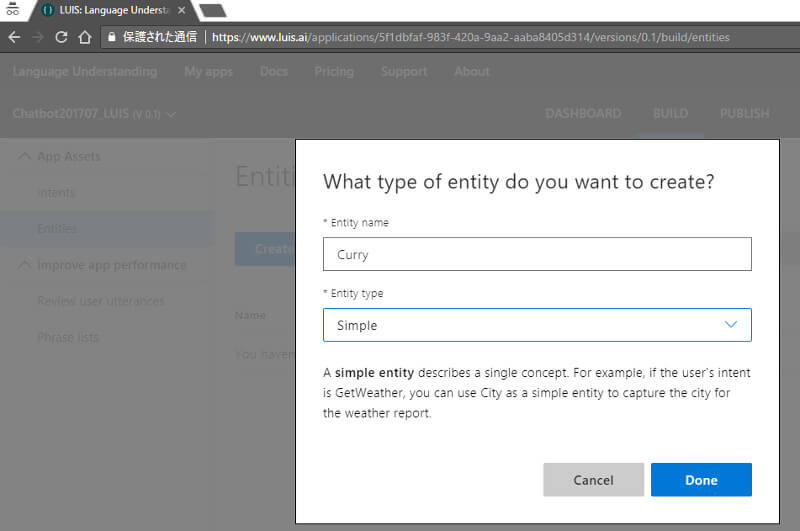800x531 pixels.
Task: Reload the page with refresh icon
Action: 61,37
